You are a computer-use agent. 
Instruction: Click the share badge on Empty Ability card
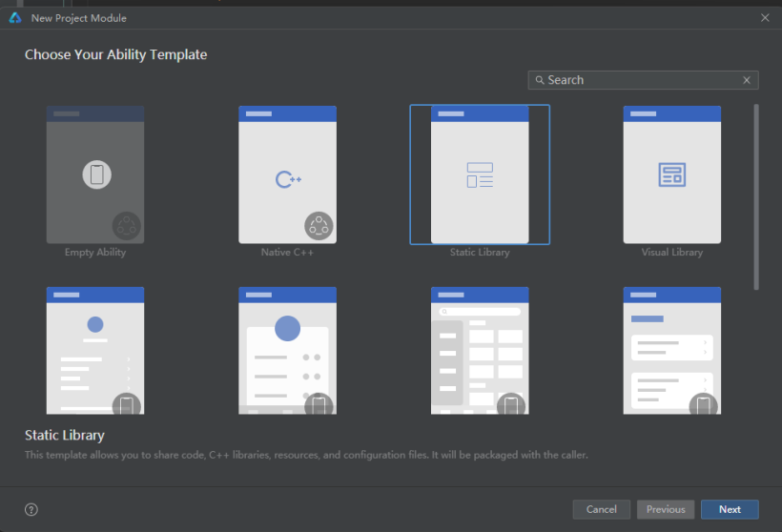127,226
